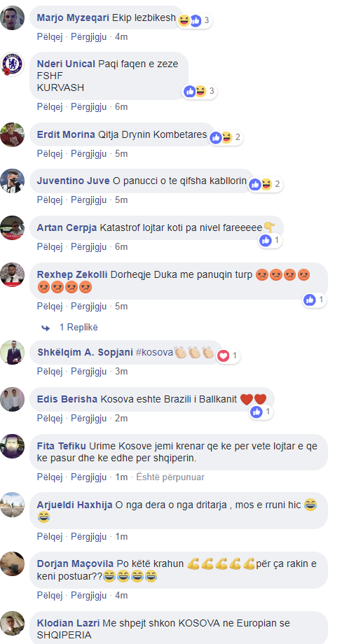Open like reactions on Artan Cerpja's comment
The width and height of the screenshot is (349, 644).
(271, 240)
